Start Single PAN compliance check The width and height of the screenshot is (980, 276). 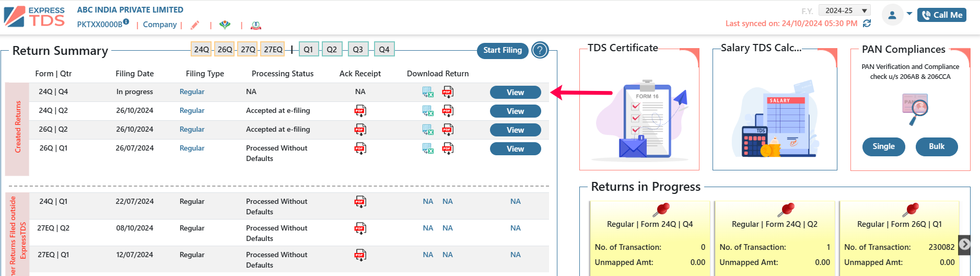pos(883,146)
